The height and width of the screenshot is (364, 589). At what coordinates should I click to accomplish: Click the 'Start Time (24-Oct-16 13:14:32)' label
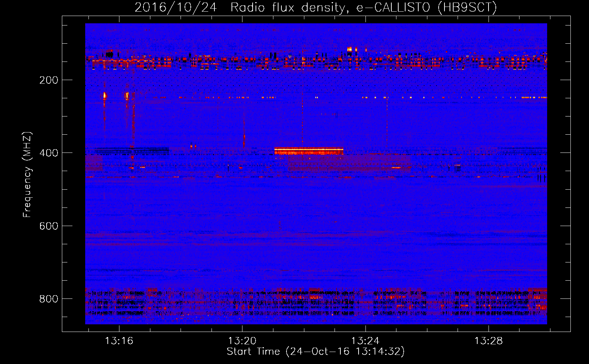click(x=316, y=352)
